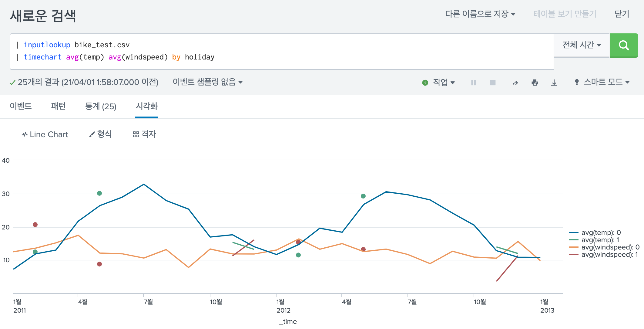Click the 25개의 결과 status text
The width and height of the screenshot is (644, 329).
tap(88, 82)
